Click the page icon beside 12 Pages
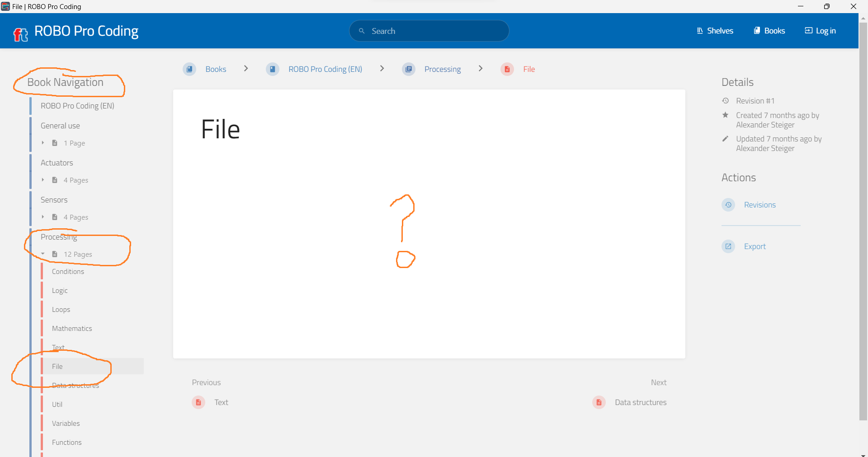Screen dimensions: 868x457 [55, 254]
